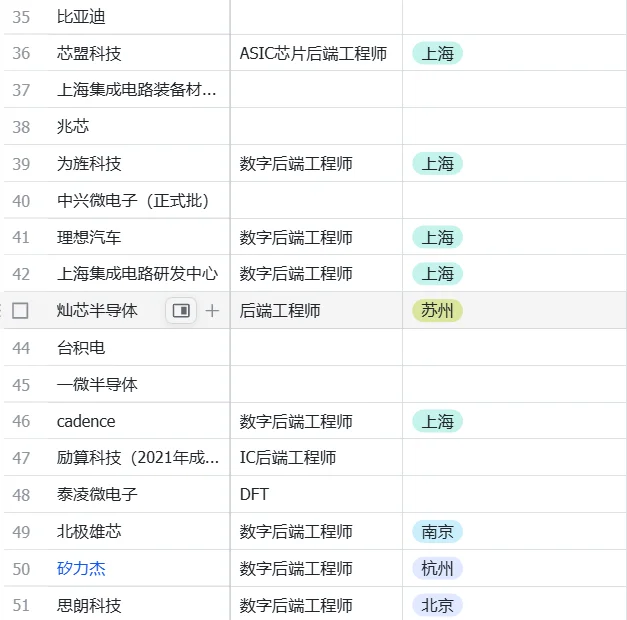Tick the checkbox for the 灿芯半导体 row

tap(20, 310)
